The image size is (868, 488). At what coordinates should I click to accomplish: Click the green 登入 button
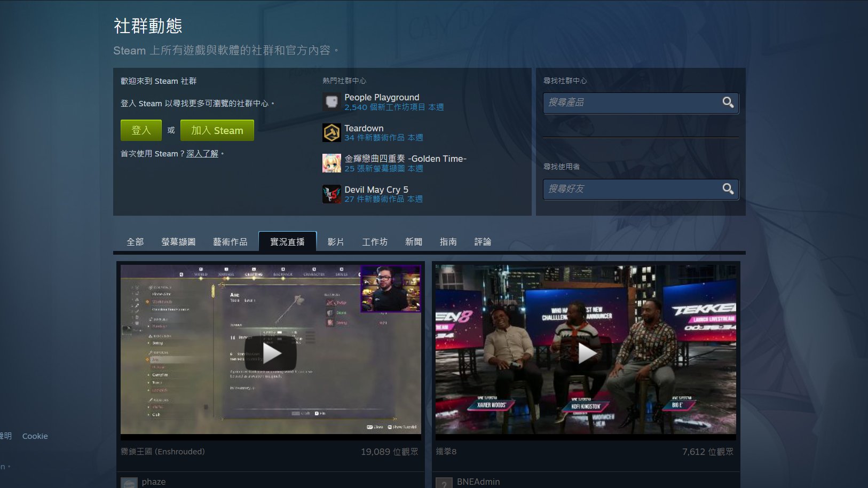pyautogui.click(x=141, y=130)
